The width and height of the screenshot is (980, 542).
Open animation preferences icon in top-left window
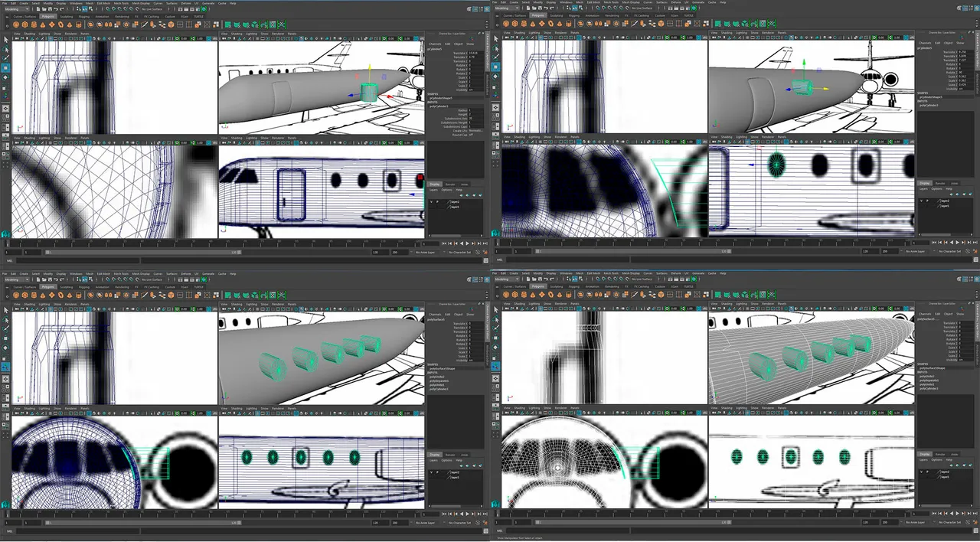485,252
